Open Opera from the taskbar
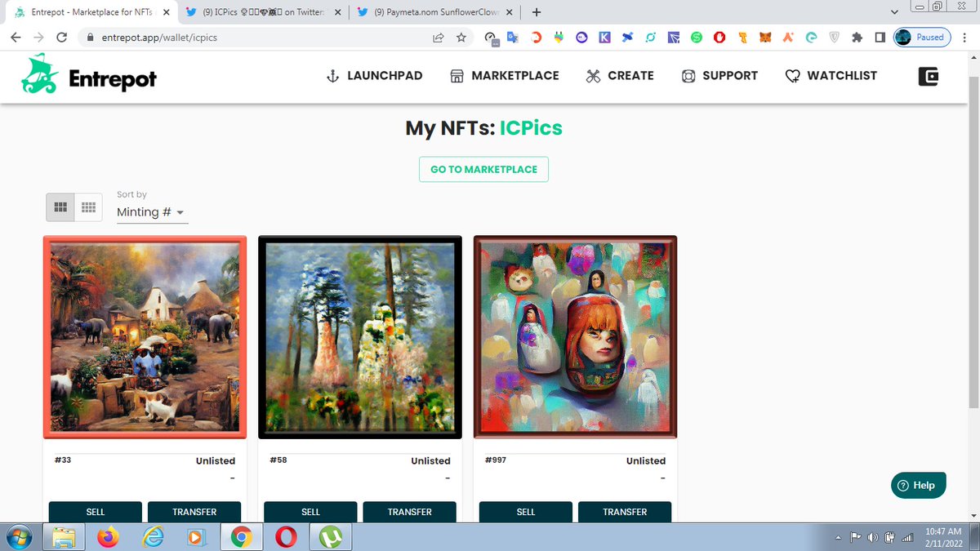Viewport: 980px width, 551px height. pos(286,536)
